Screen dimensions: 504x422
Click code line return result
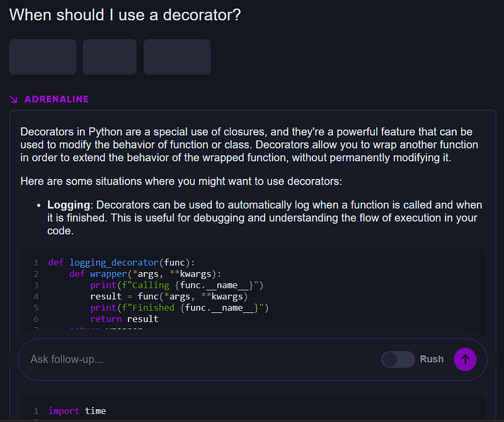tap(124, 319)
